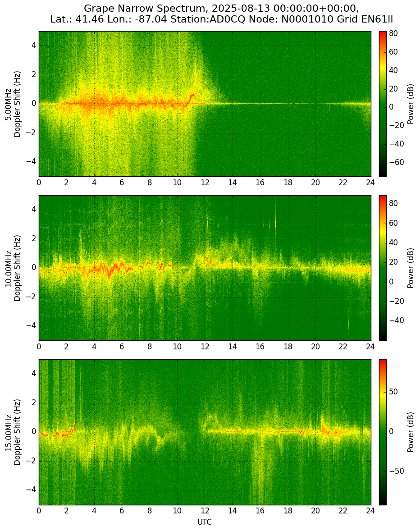Click the 10.00MHz Doppler Shift axis label
The image size is (420, 531).
tap(13, 268)
